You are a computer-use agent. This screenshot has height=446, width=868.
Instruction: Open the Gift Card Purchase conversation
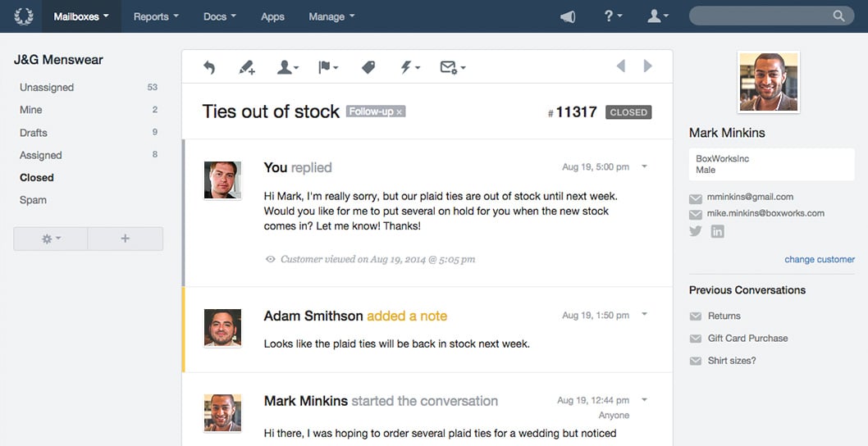pos(747,338)
